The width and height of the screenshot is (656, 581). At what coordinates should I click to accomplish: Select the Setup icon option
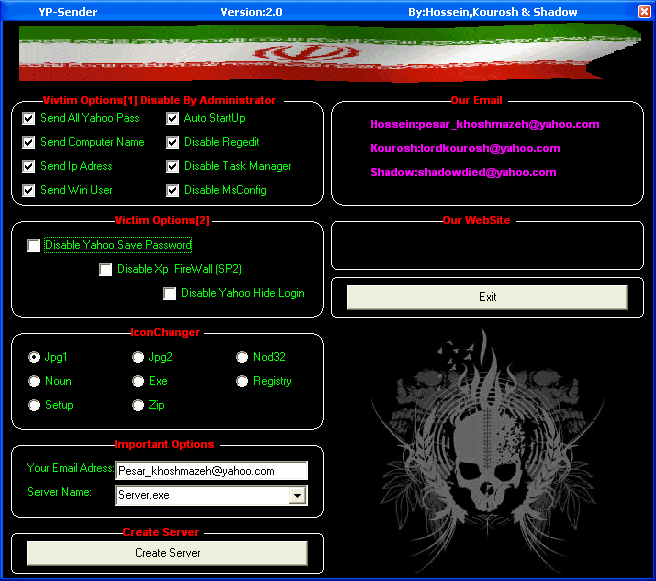[35, 405]
